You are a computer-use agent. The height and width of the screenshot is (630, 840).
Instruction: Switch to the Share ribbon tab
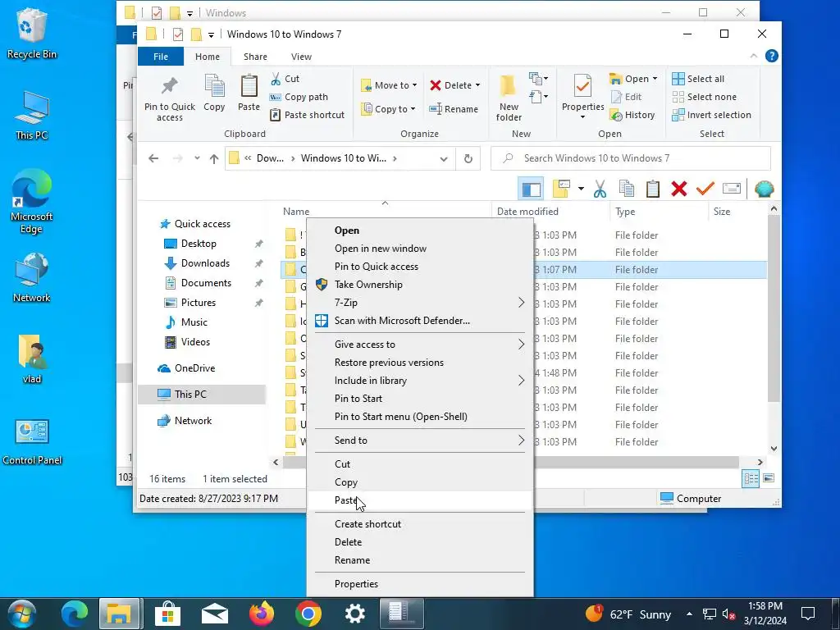point(255,57)
